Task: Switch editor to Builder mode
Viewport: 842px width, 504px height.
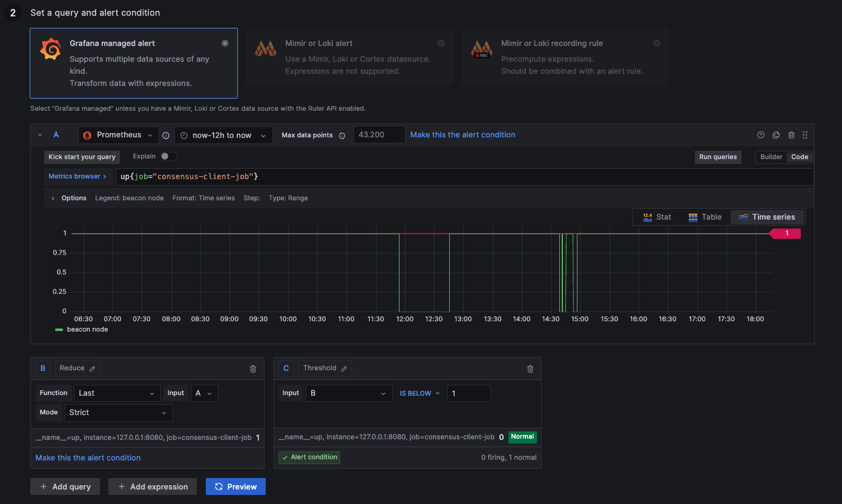Action: coord(771,157)
